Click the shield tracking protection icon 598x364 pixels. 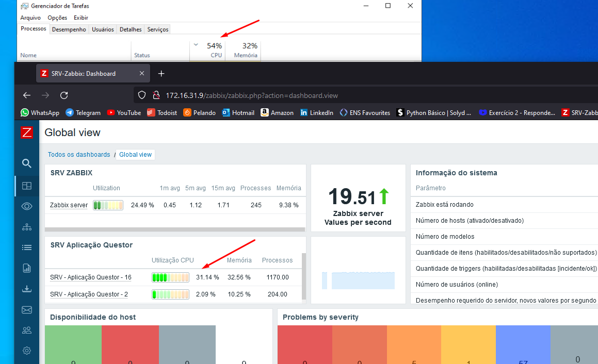(x=142, y=95)
